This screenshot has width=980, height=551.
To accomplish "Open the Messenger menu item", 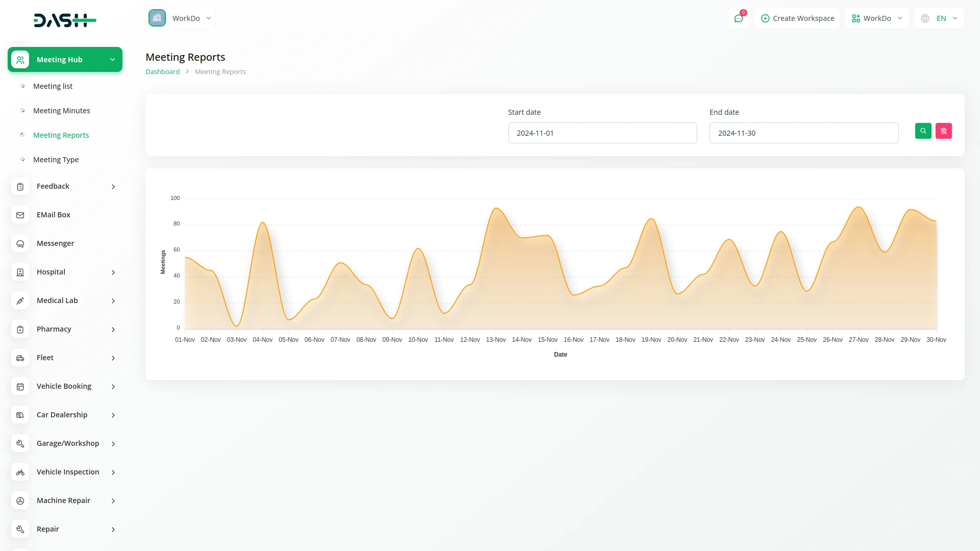I will pyautogui.click(x=55, y=243).
